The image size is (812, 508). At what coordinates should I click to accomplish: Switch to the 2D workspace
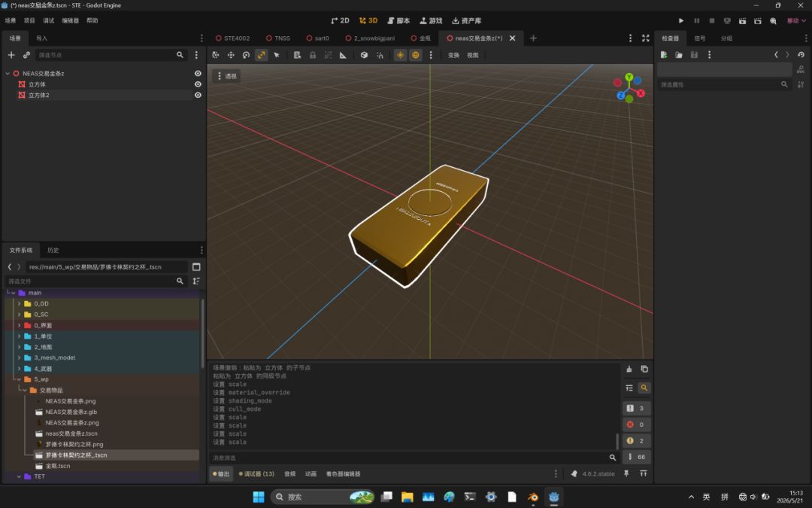[340, 21]
